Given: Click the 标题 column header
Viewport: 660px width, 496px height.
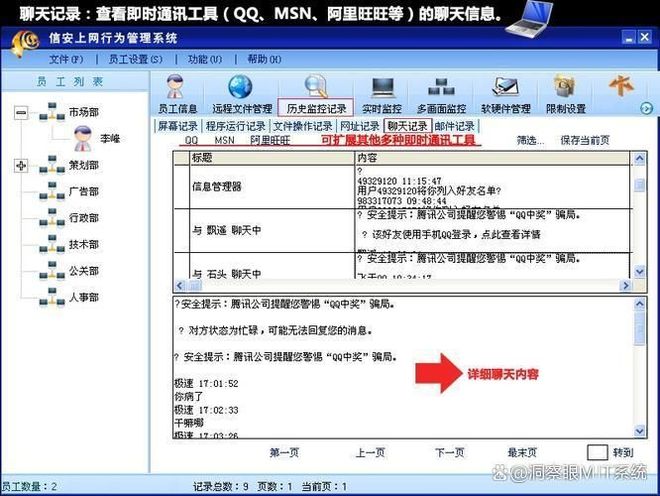Looking at the screenshot, I should 272,158.
